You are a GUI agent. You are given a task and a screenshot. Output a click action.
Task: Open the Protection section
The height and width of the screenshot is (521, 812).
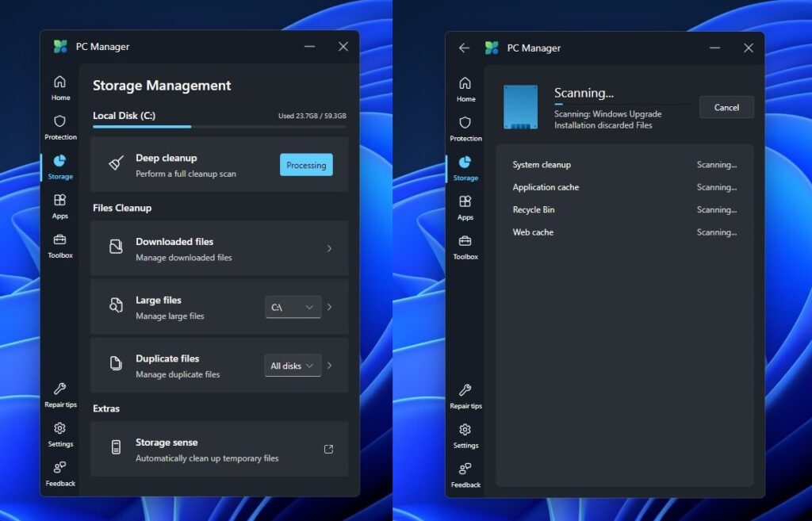60,127
